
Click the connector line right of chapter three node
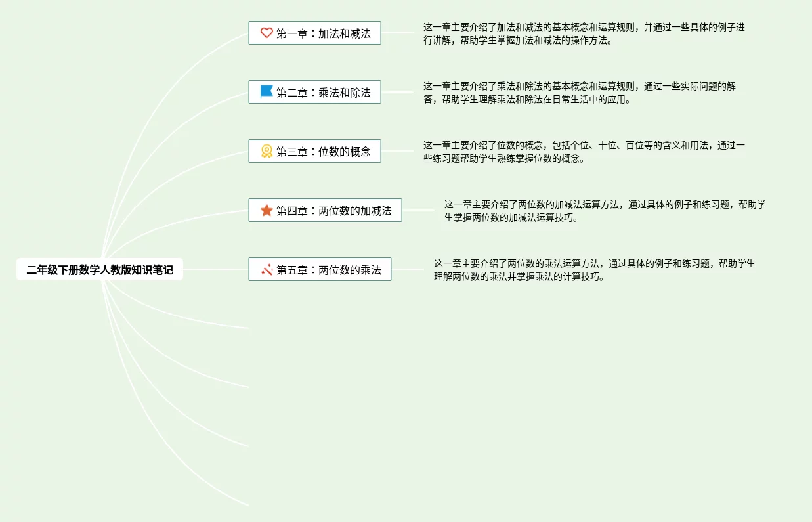click(x=397, y=151)
